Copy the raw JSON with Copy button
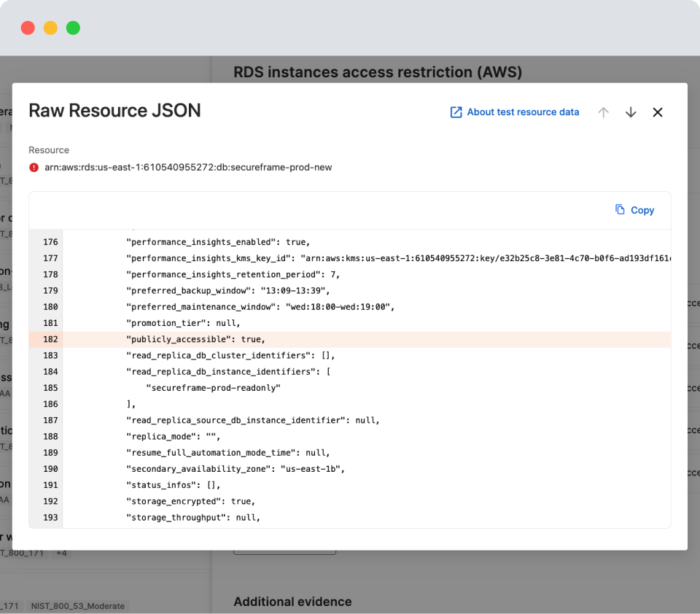 point(634,210)
